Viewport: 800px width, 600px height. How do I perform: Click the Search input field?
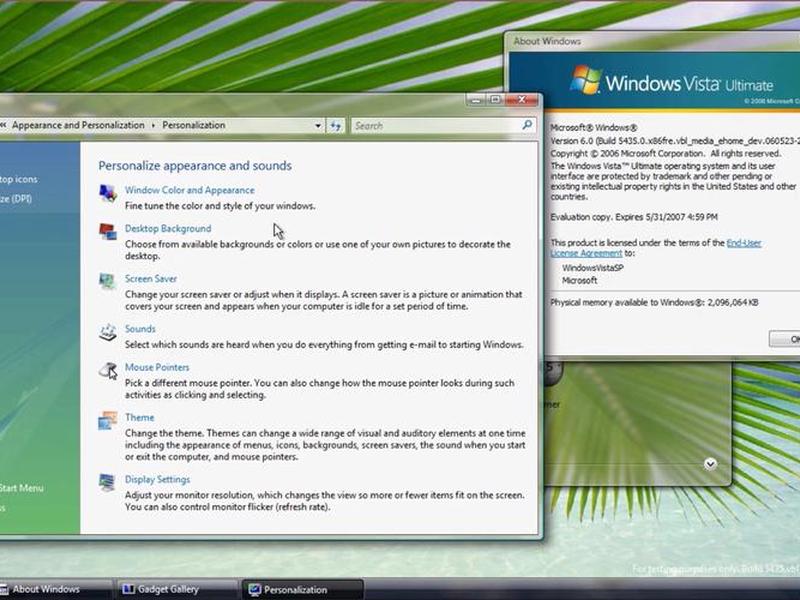click(x=443, y=126)
